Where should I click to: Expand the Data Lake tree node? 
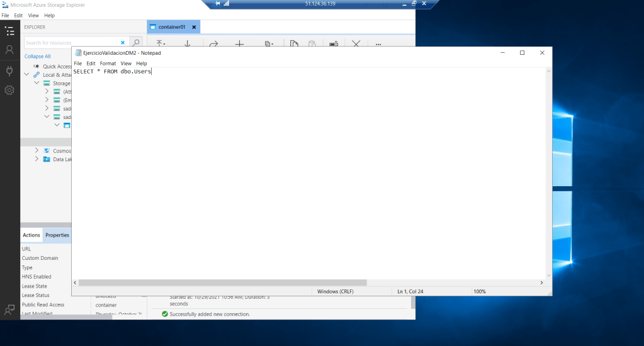(x=37, y=159)
